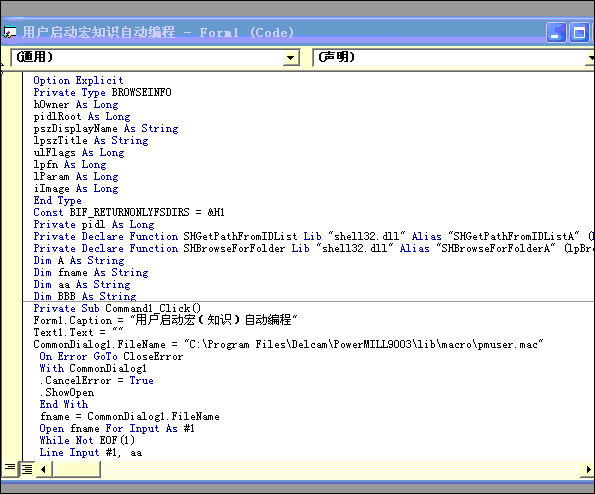The height and width of the screenshot is (494, 595).
Task: Click the .ShowOpen line
Action: pyautogui.click(x=67, y=393)
